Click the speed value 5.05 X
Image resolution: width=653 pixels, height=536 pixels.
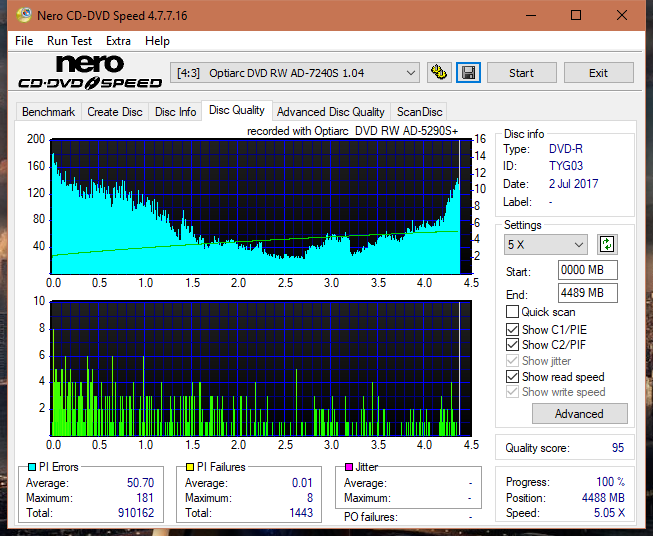point(609,513)
